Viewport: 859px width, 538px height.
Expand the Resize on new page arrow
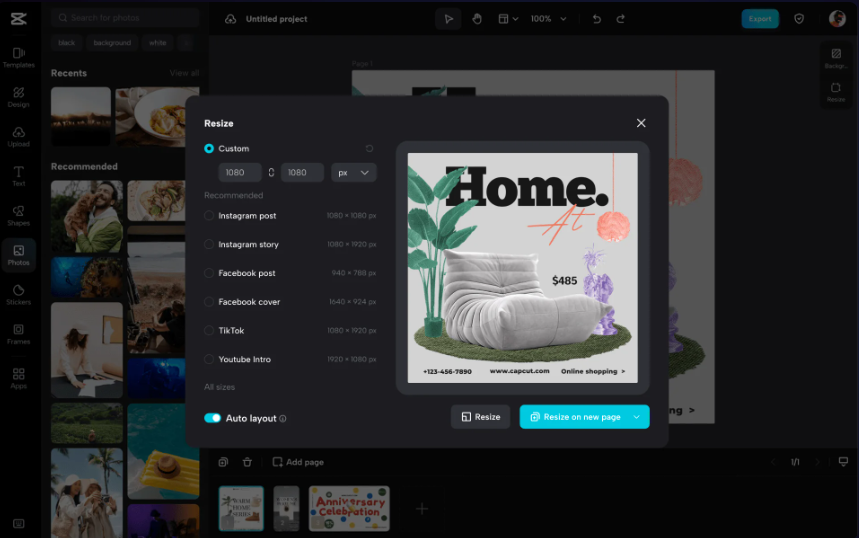click(x=637, y=417)
